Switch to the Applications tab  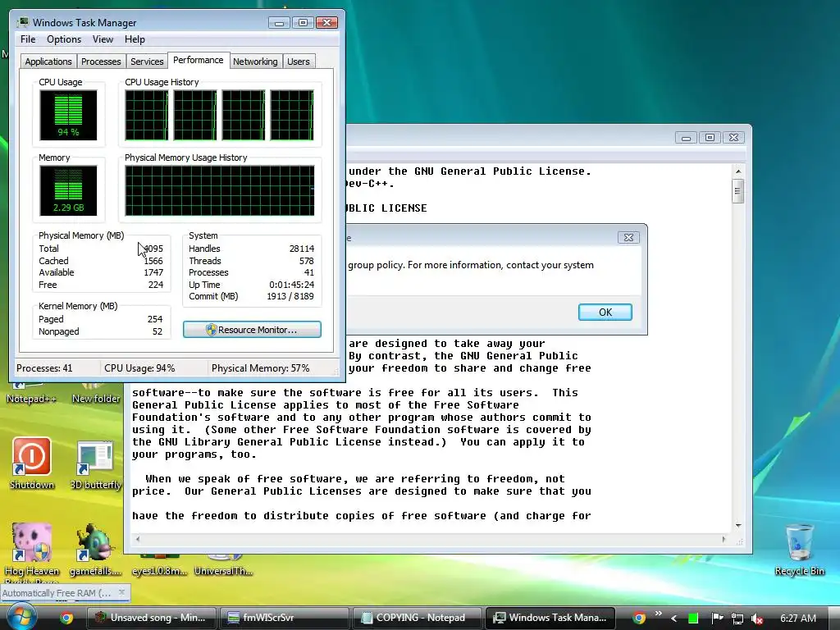[x=48, y=62]
